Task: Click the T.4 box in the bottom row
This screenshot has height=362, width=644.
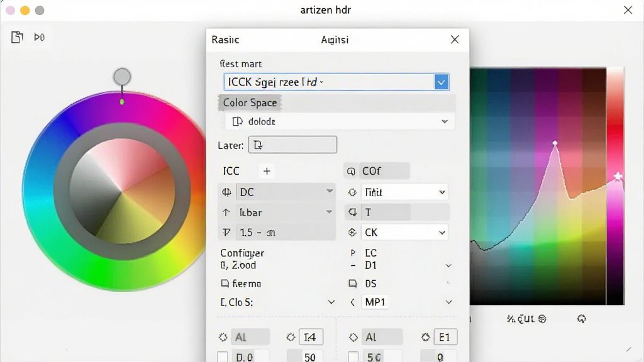Action: click(x=311, y=337)
